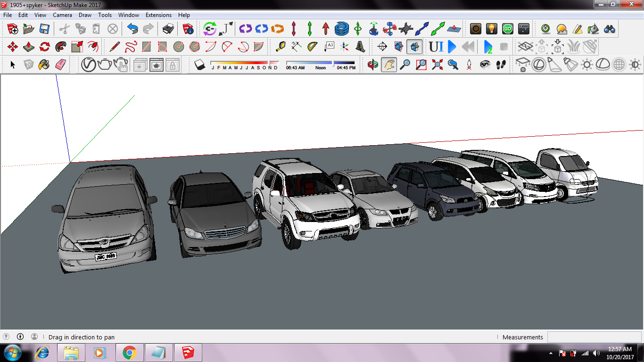The image size is (644, 362).
Task: Choose the Push/Pull tool
Action: tap(28, 46)
